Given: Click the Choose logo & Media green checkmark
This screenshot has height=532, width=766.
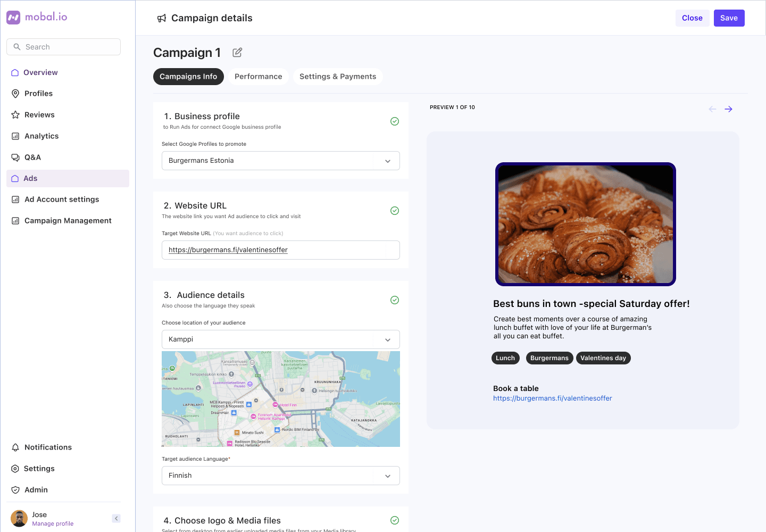Looking at the screenshot, I should click(x=395, y=520).
